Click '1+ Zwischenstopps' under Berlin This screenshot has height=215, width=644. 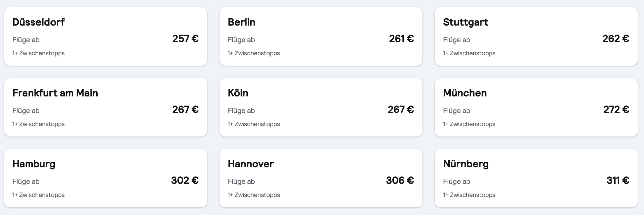(x=254, y=53)
